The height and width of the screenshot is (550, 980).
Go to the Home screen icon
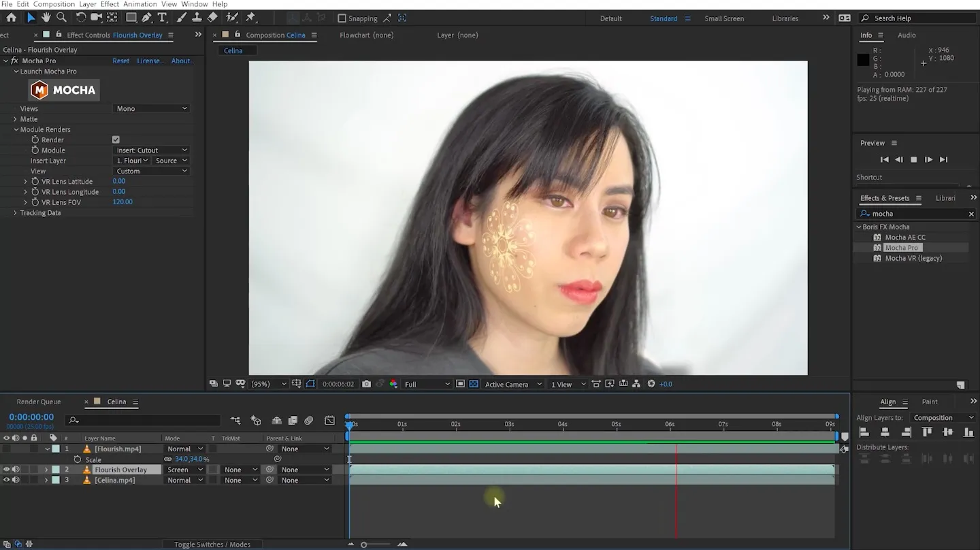click(x=11, y=18)
